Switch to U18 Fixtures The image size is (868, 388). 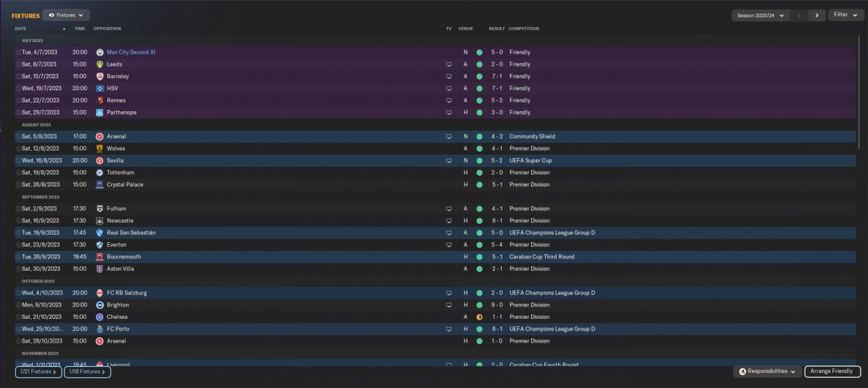(87, 372)
